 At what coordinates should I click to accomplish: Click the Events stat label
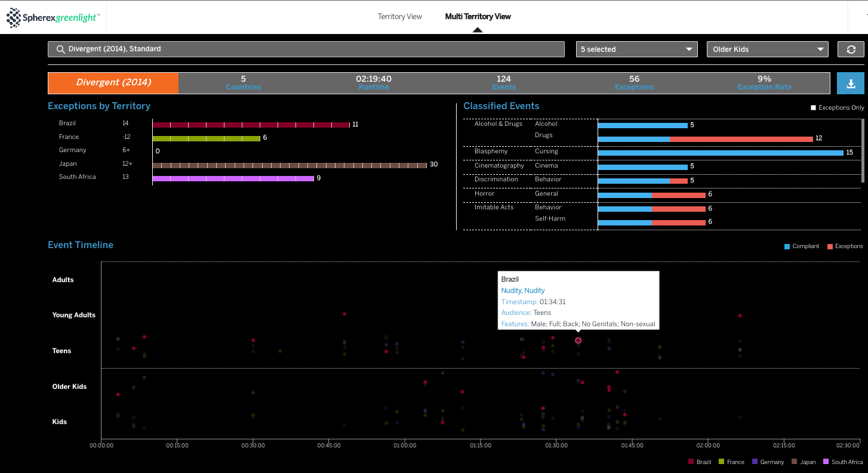[504, 87]
